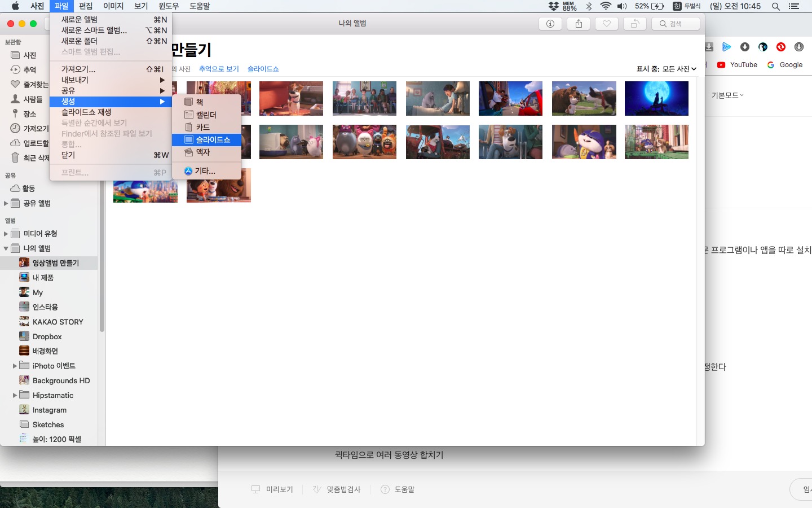Open Spotlight search magnifier icon
Screen dimensions: 812x508
click(x=776, y=6)
